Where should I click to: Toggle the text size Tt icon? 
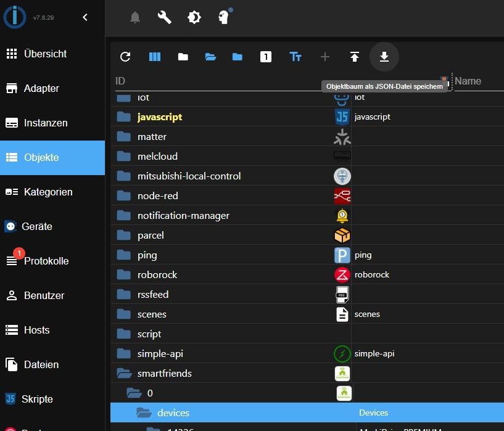tap(295, 57)
